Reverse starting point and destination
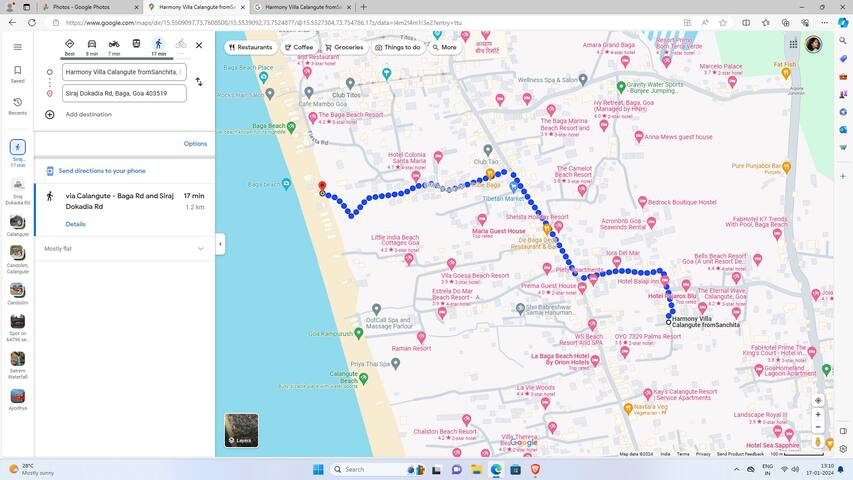Screen dimensions: 853x480 pyautogui.click(x=198, y=82)
